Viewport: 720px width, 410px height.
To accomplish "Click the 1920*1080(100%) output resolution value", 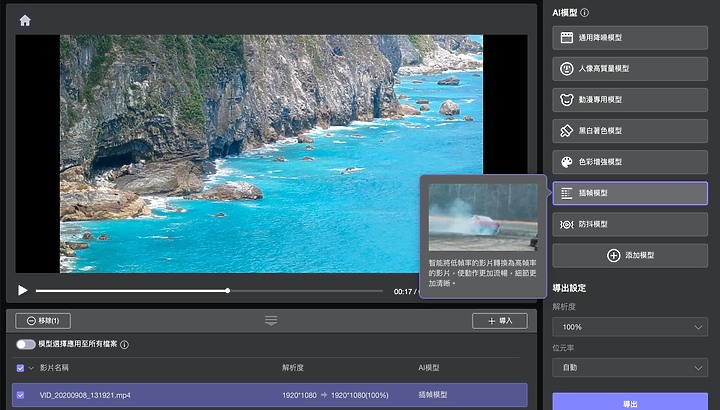I will [360, 395].
